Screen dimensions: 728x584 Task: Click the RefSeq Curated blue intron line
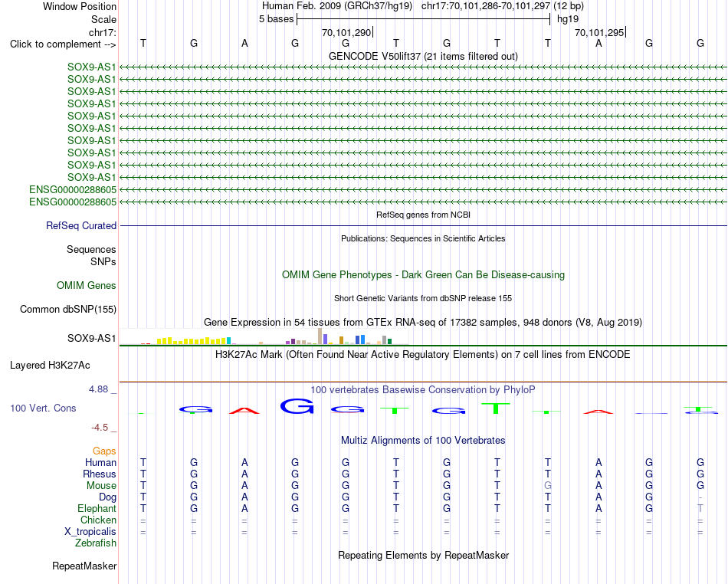click(x=423, y=225)
